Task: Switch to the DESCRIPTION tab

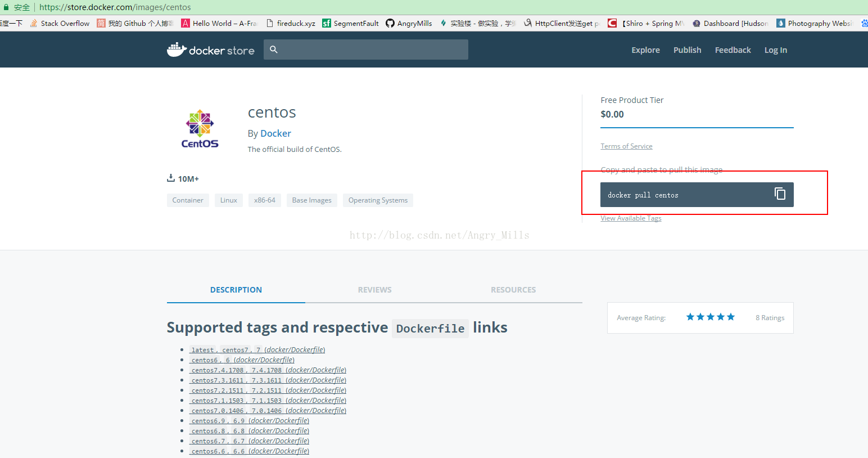Action: pyautogui.click(x=236, y=290)
